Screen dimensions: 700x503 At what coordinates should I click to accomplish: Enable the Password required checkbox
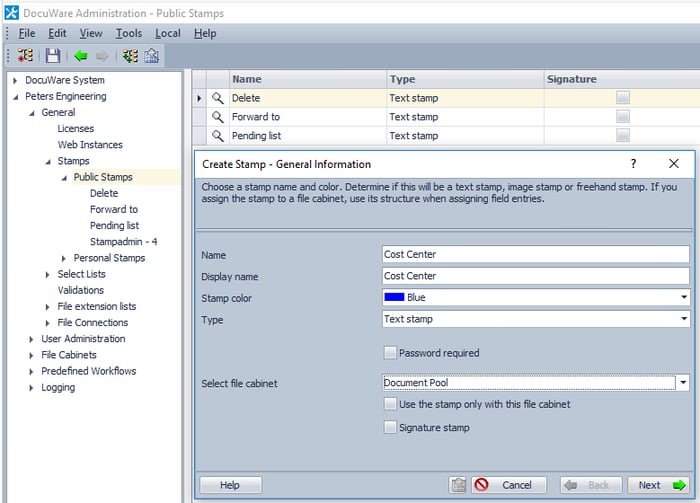[x=391, y=353]
